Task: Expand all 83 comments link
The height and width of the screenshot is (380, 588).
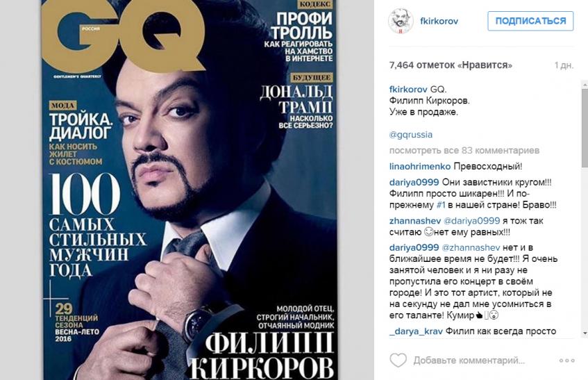Action: (464, 151)
